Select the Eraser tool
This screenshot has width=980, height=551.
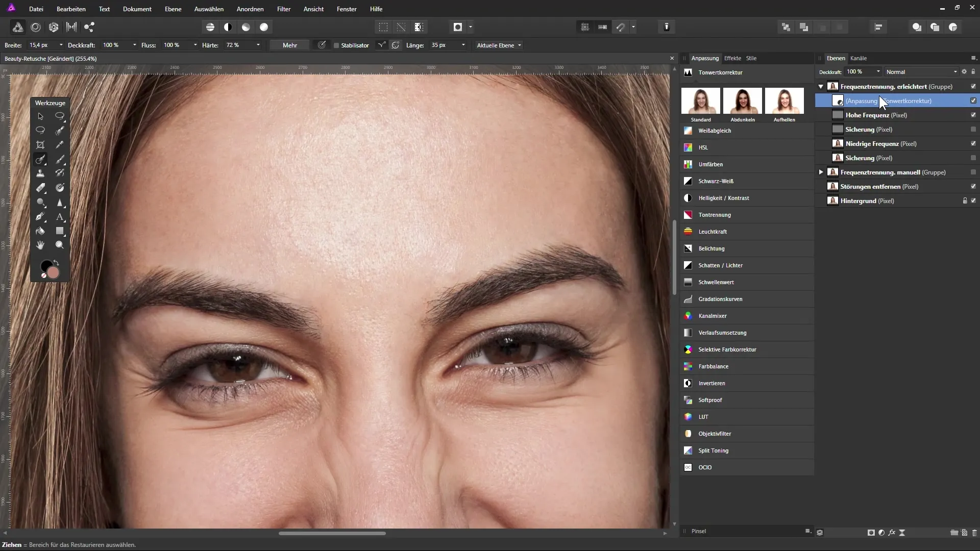pyautogui.click(x=40, y=188)
